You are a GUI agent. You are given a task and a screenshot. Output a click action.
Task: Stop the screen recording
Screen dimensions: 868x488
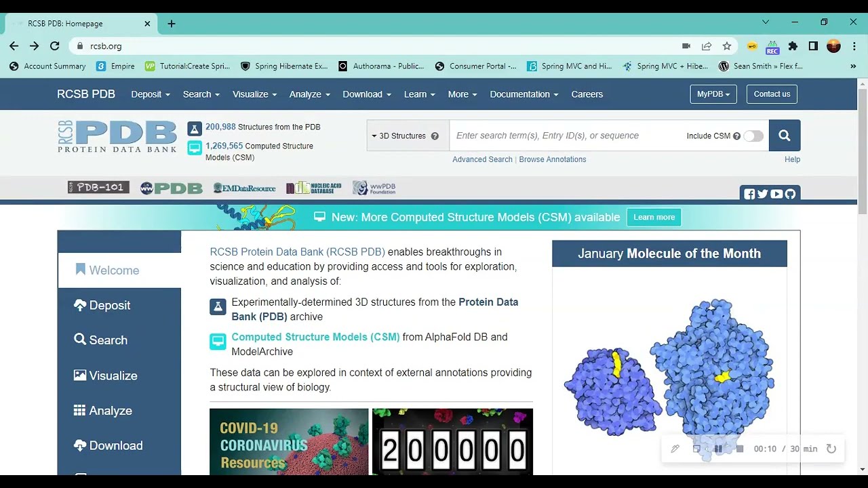point(740,449)
